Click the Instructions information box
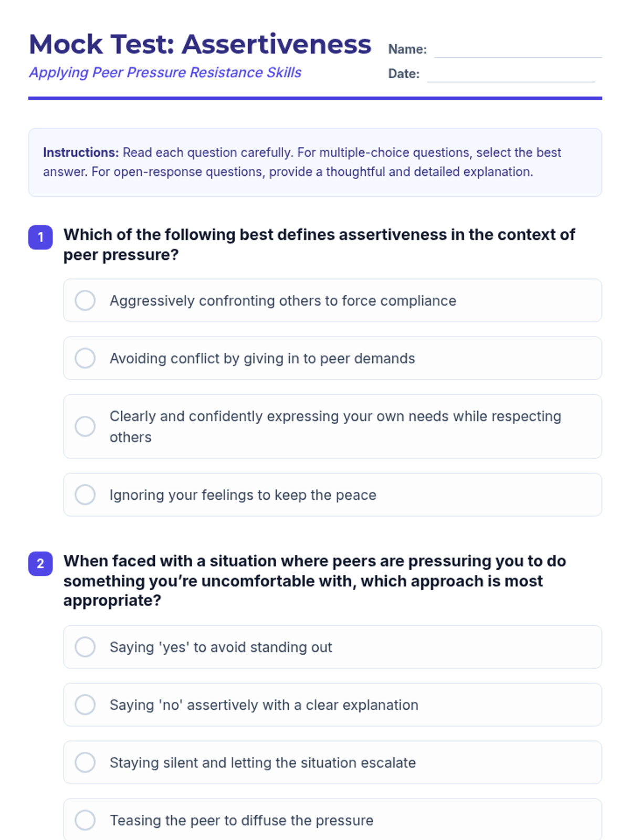Image resolution: width=630 pixels, height=840 pixels. pyautogui.click(x=315, y=162)
